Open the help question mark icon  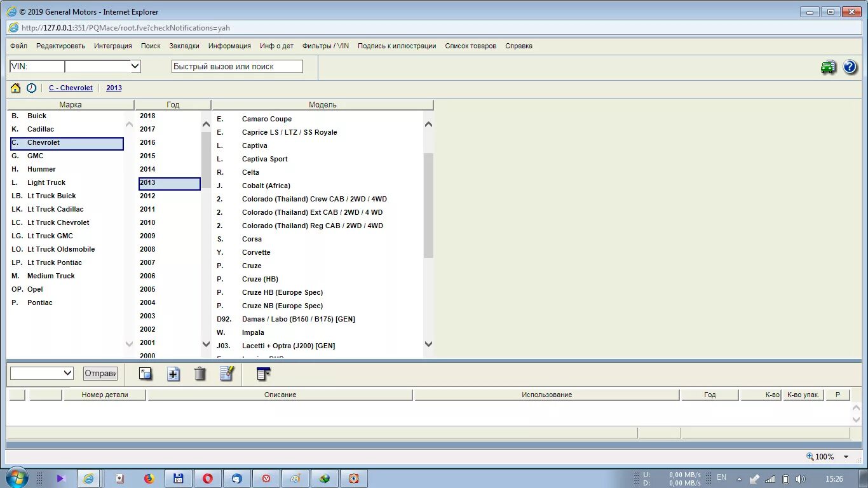(850, 67)
